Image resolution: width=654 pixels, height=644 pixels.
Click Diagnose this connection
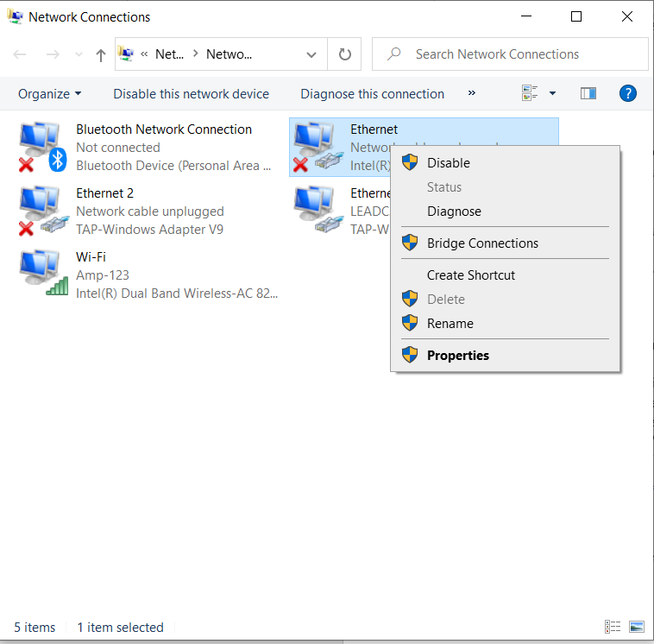(372, 93)
